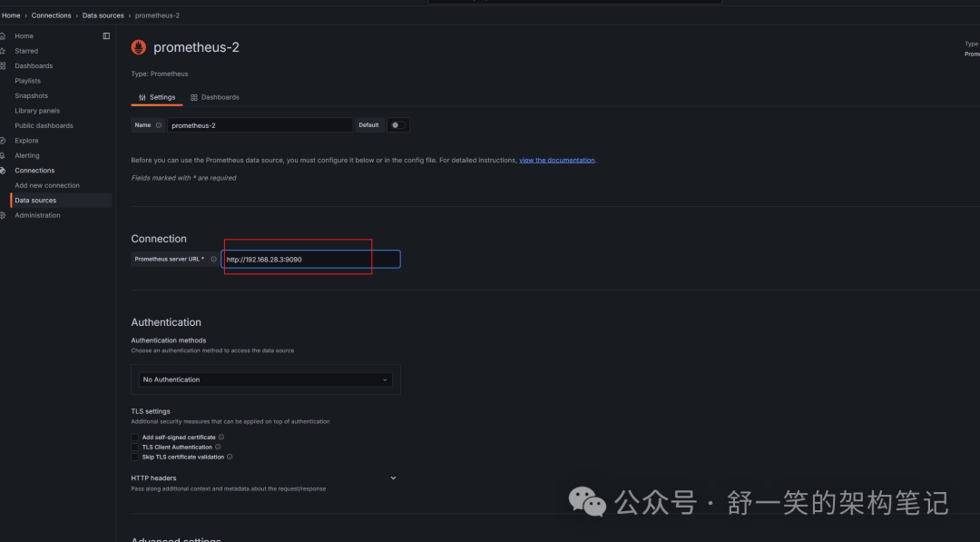This screenshot has height=542, width=980.
Task: Click the Connections icon in sidebar
Action: (x=3, y=171)
